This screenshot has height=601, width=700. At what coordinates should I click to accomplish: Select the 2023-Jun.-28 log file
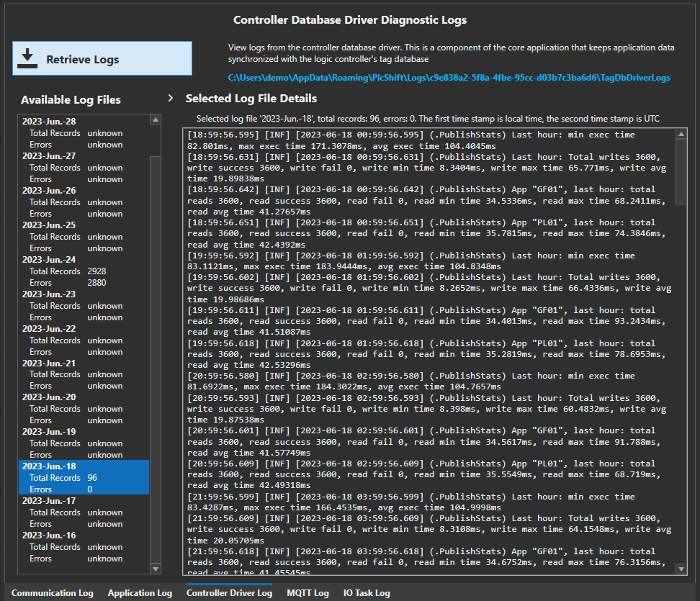84,132
